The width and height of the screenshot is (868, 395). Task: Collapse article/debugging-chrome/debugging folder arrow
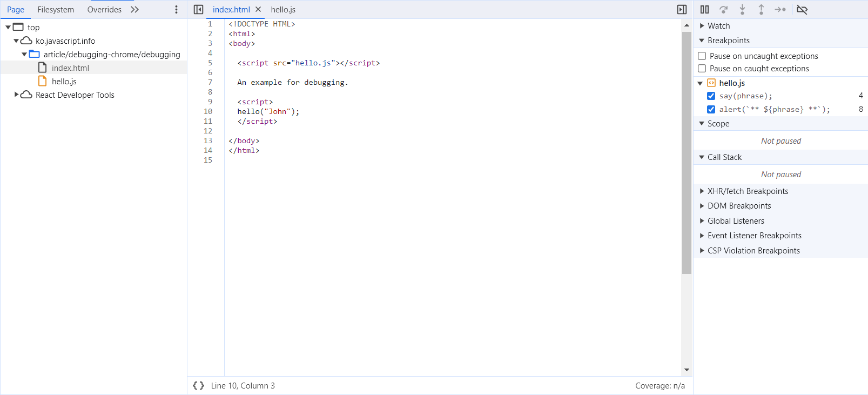(24, 54)
